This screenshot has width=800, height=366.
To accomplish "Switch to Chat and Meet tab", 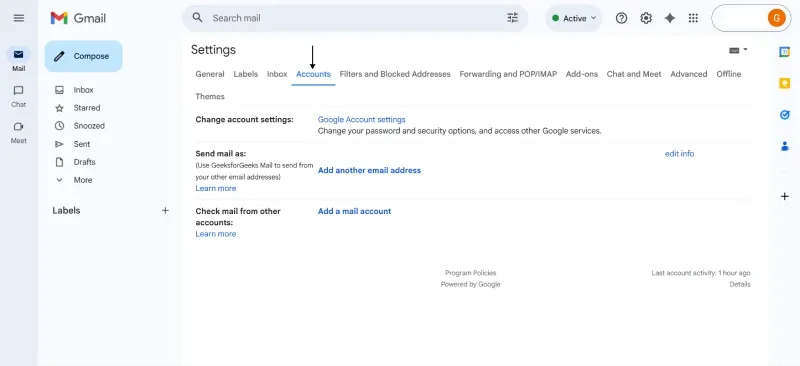I will click(634, 74).
